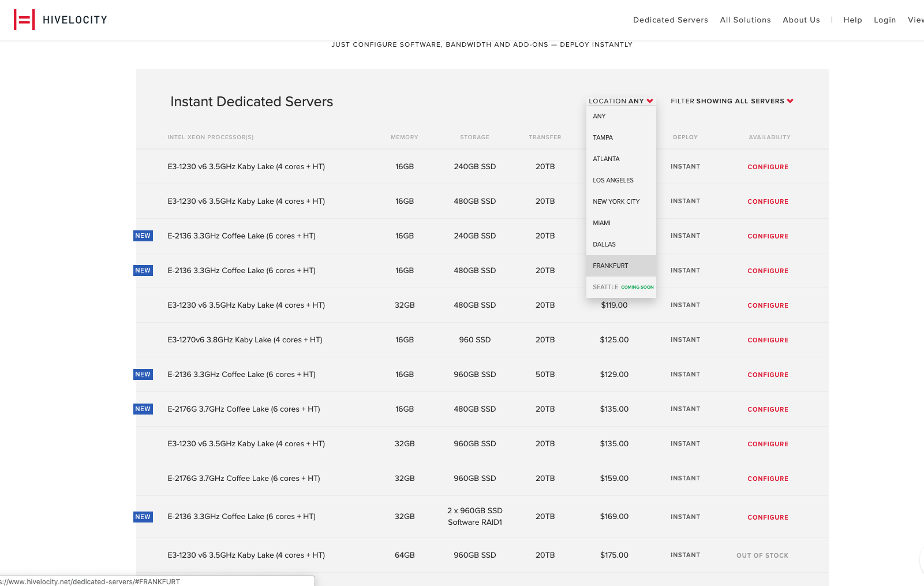The height and width of the screenshot is (586, 924).
Task: Click the Transfer column header
Action: [x=545, y=137]
